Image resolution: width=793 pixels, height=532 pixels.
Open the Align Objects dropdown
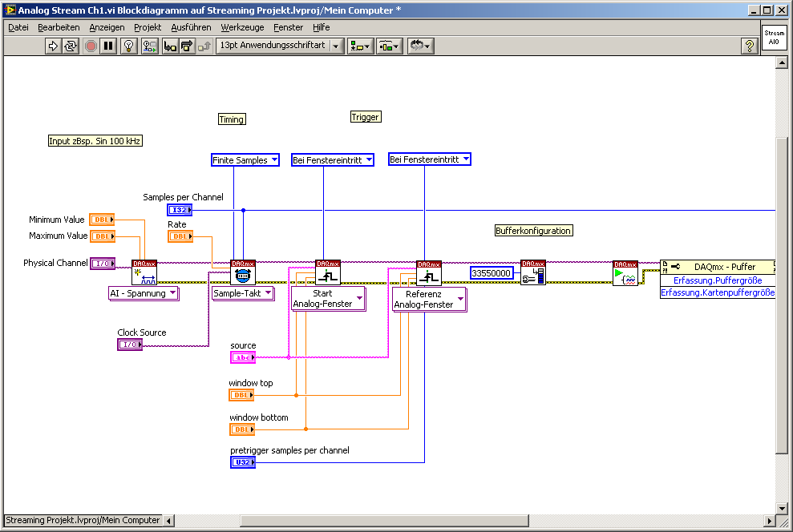pyautogui.click(x=360, y=46)
